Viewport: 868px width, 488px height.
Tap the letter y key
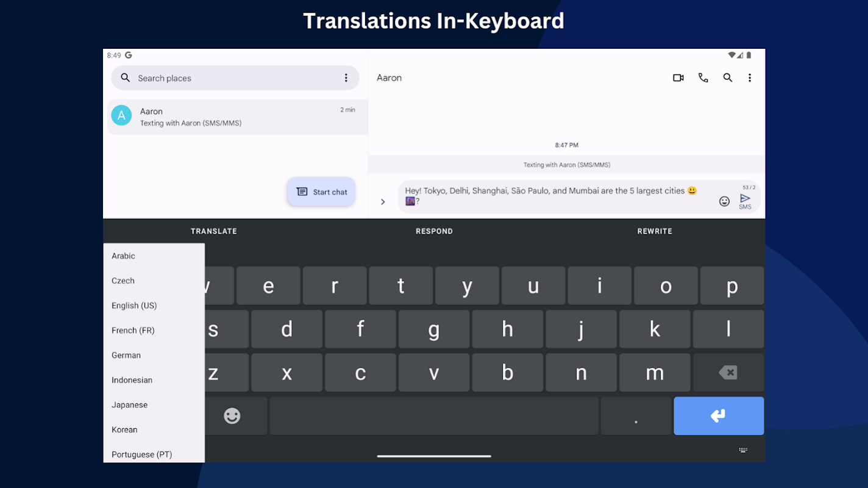[467, 285]
